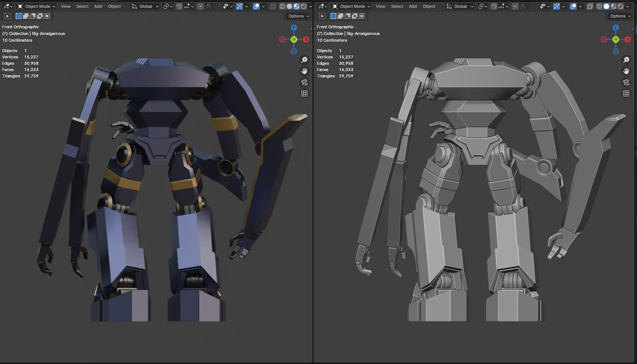Screen dimensions: 637x364
Task: Click the pan hand icon in right viewport
Action: (x=626, y=71)
